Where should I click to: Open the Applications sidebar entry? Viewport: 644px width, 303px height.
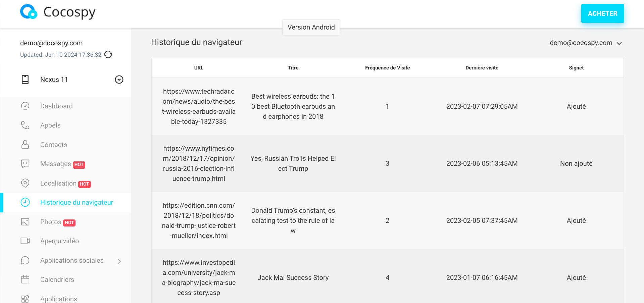[x=59, y=299]
